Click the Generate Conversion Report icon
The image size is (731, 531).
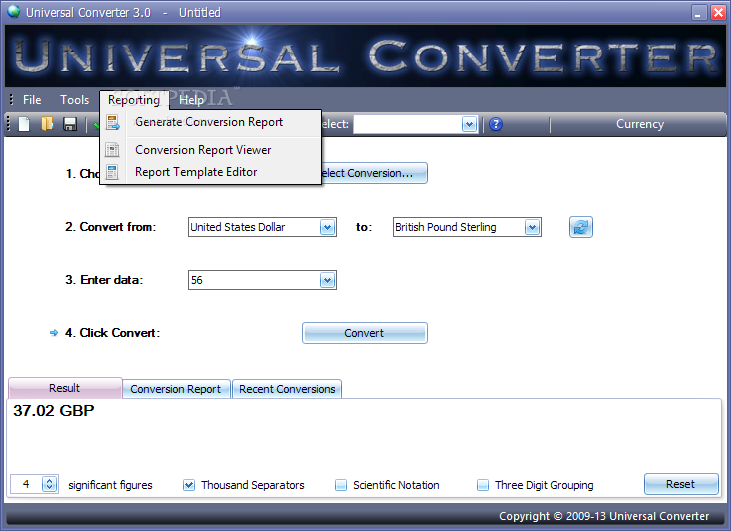[x=113, y=122]
